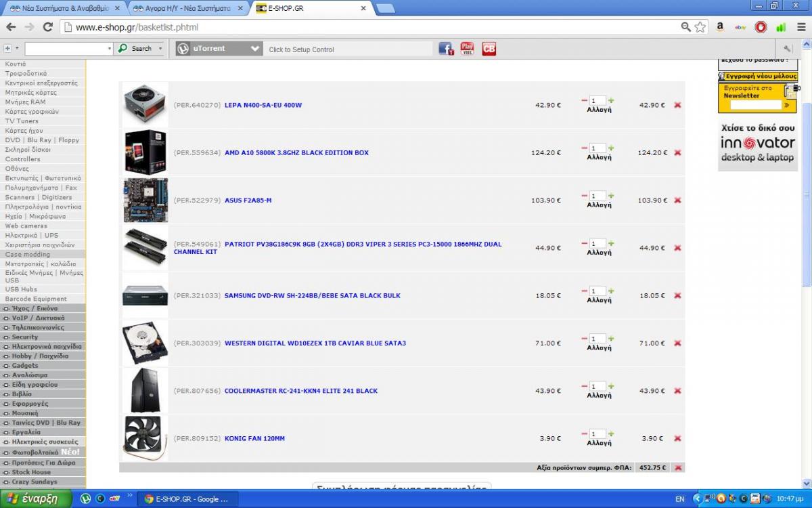The width and height of the screenshot is (812, 508).
Task: Click quantity field for LEPA N400-SA-EU
Action: (597, 100)
